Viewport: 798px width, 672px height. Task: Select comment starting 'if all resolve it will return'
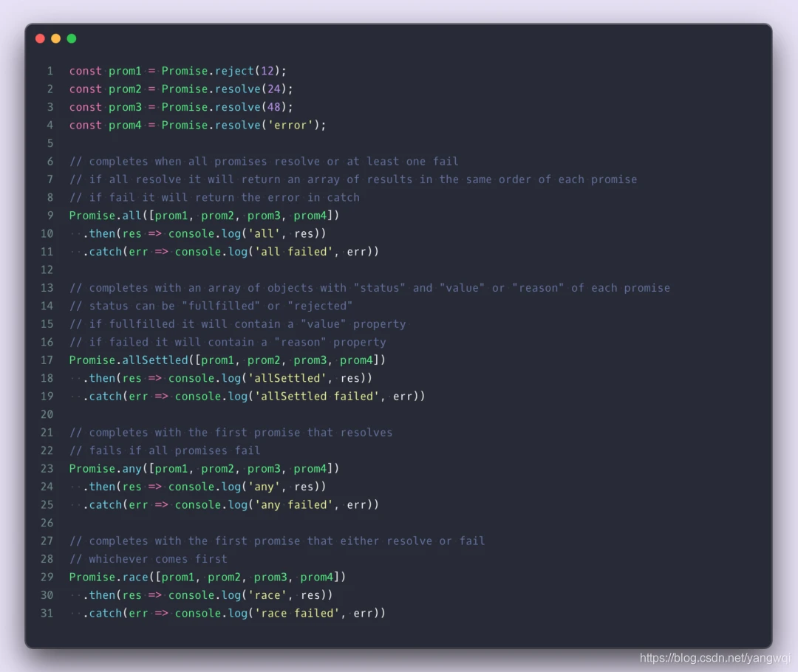click(x=353, y=179)
